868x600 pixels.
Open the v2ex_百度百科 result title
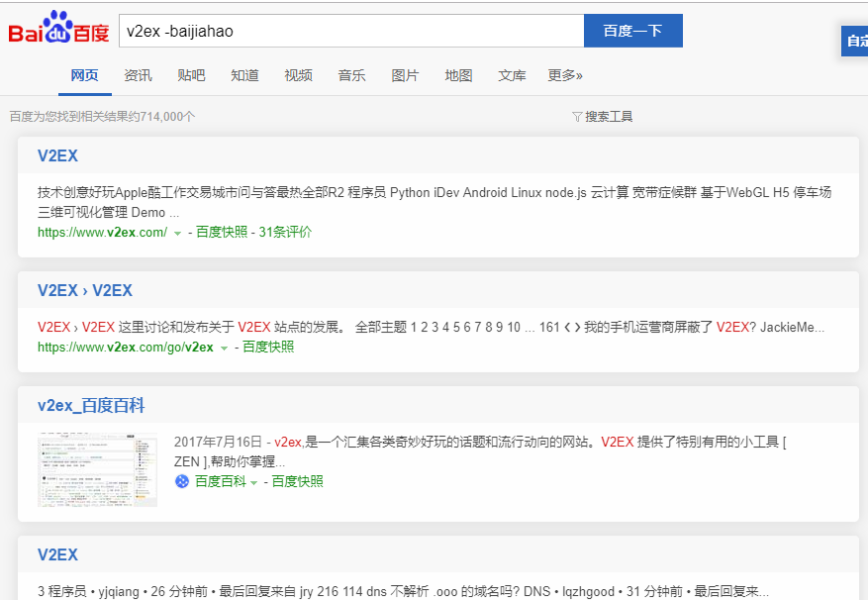coord(91,406)
